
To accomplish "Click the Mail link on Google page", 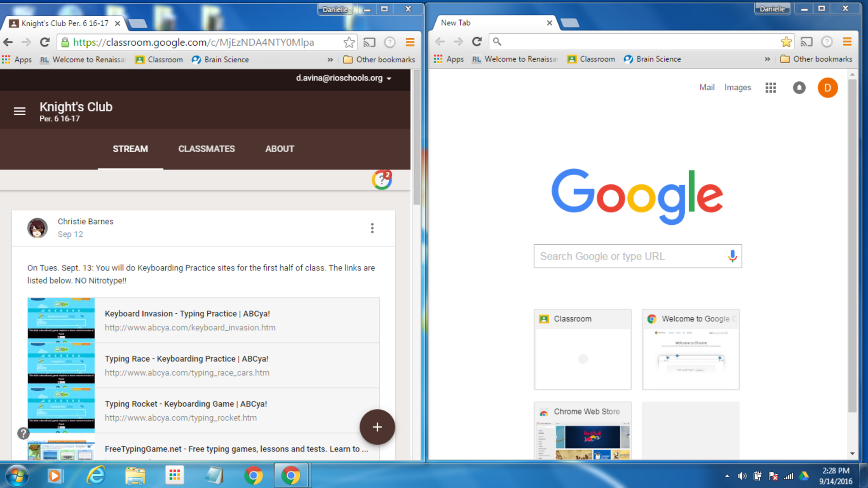I will (707, 87).
